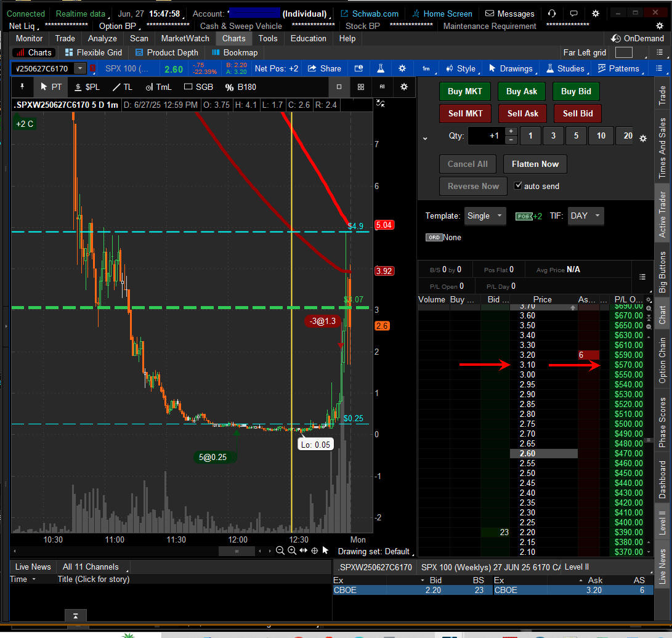Image resolution: width=672 pixels, height=638 pixels.
Task: Open the Schwab.com link
Action: point(370,14)
